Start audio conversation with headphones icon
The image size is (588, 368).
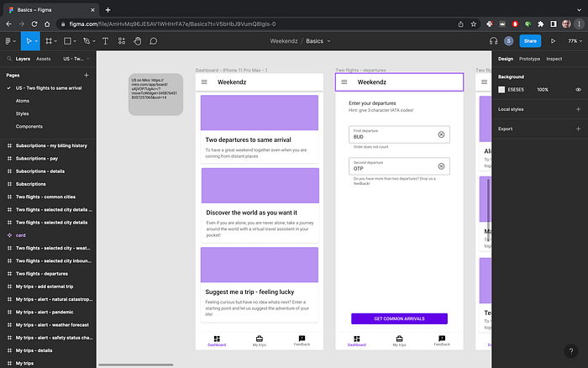[x=493, y=40]
